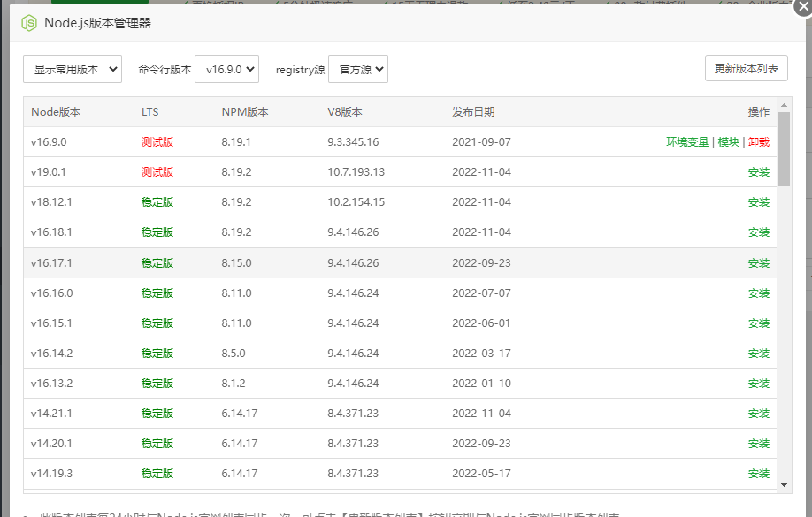Click the scrollbar up arrow of version table
The image size is (812, 517).
click(x=784, y=105)
